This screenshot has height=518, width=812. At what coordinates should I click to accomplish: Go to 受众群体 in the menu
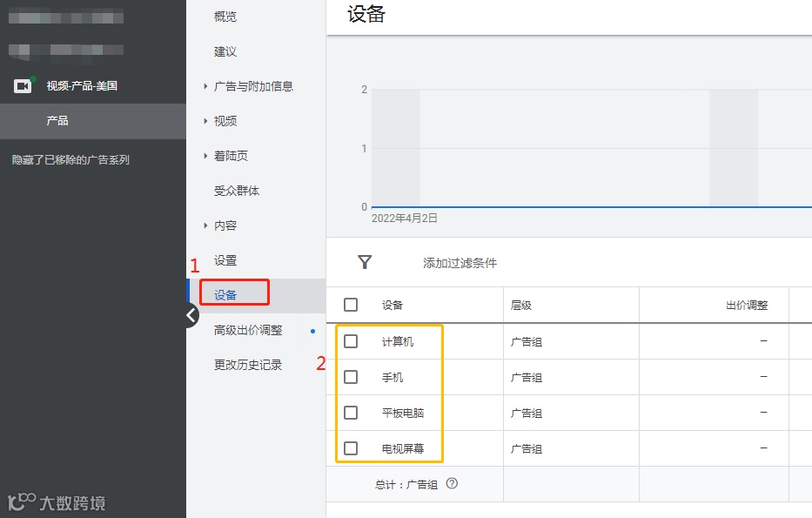(x=237, y=191)
